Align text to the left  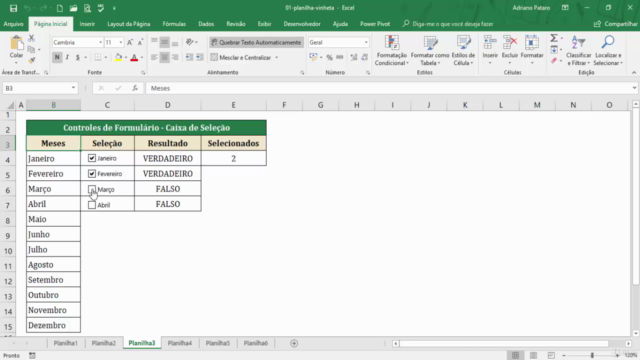point(154,58)
